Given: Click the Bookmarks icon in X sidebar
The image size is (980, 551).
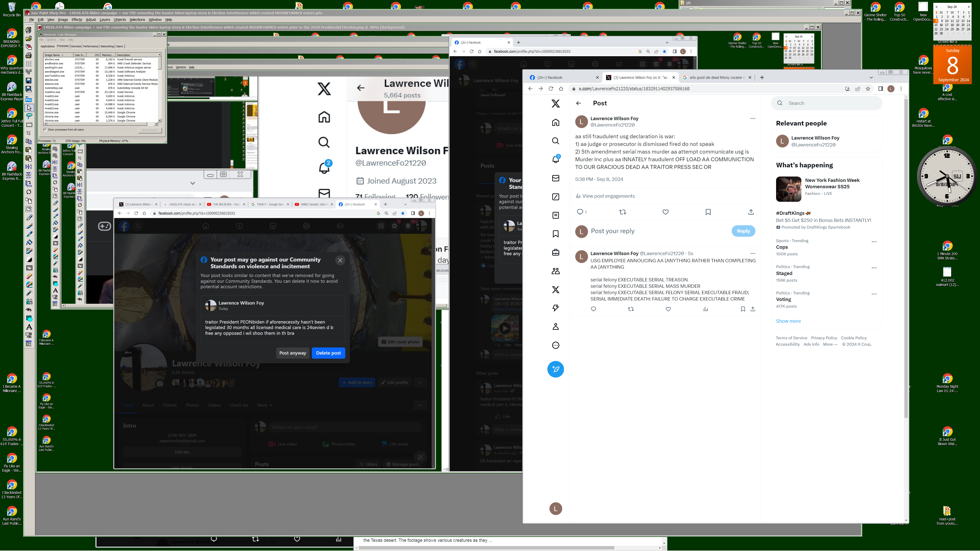Looking at the screenshot, I should tap(555, 234).
